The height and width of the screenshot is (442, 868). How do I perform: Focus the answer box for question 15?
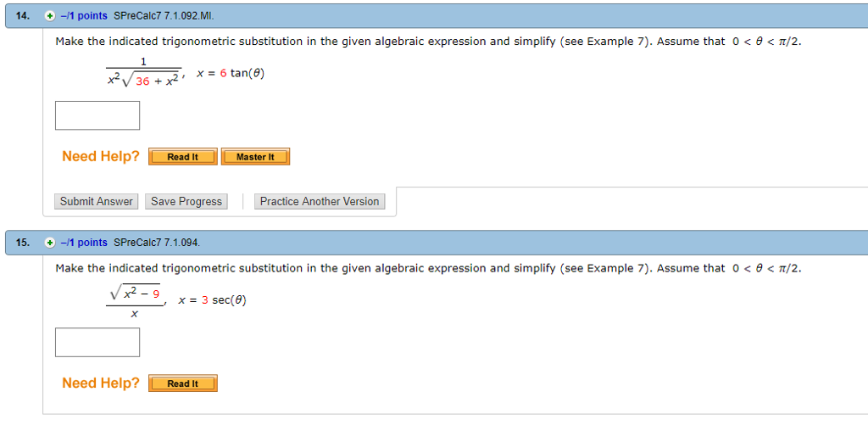tap(97, 342)
